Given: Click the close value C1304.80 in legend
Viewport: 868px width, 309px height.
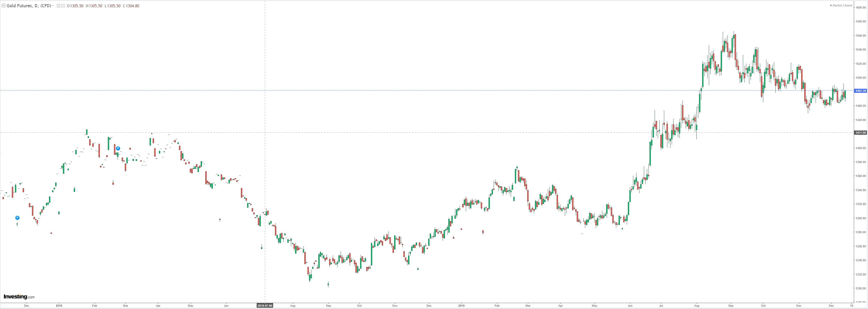Looking at the screenshot, I should click(x=131, y=6).
